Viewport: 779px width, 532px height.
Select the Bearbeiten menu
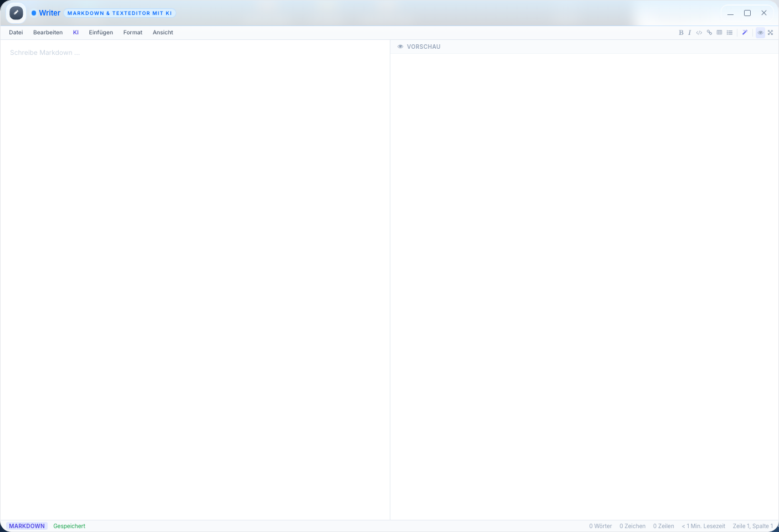(x=48, y=32)
